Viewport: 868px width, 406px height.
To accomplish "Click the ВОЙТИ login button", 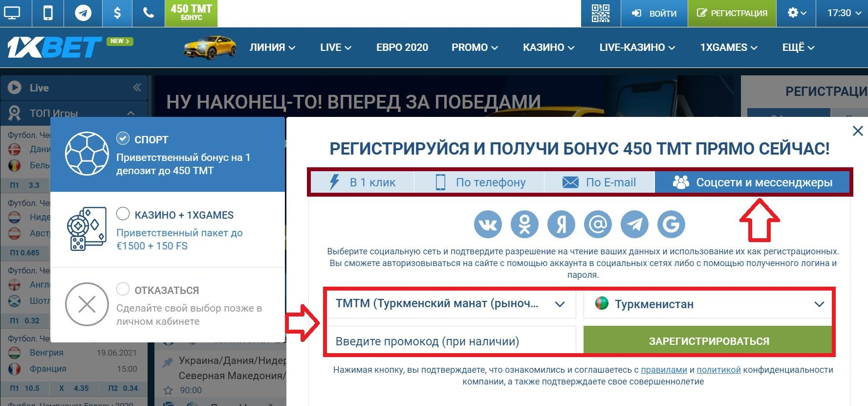I will [654, 13].
